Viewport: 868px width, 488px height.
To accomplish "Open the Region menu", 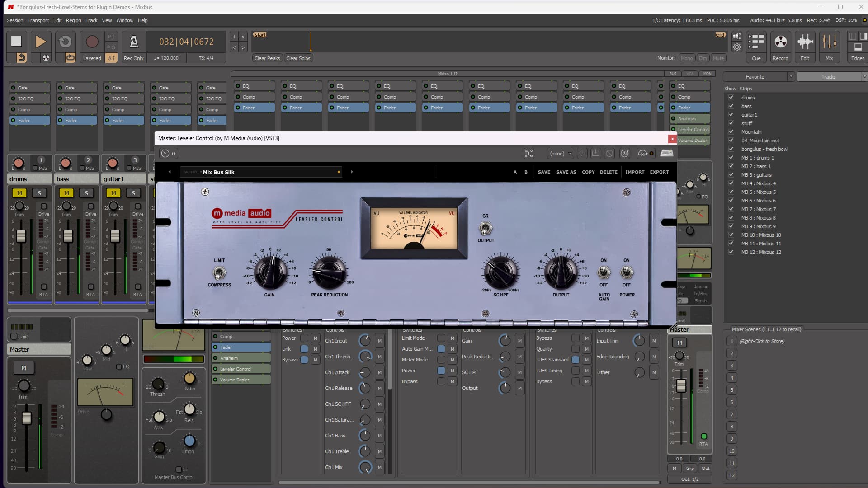I will pos(73,20).
